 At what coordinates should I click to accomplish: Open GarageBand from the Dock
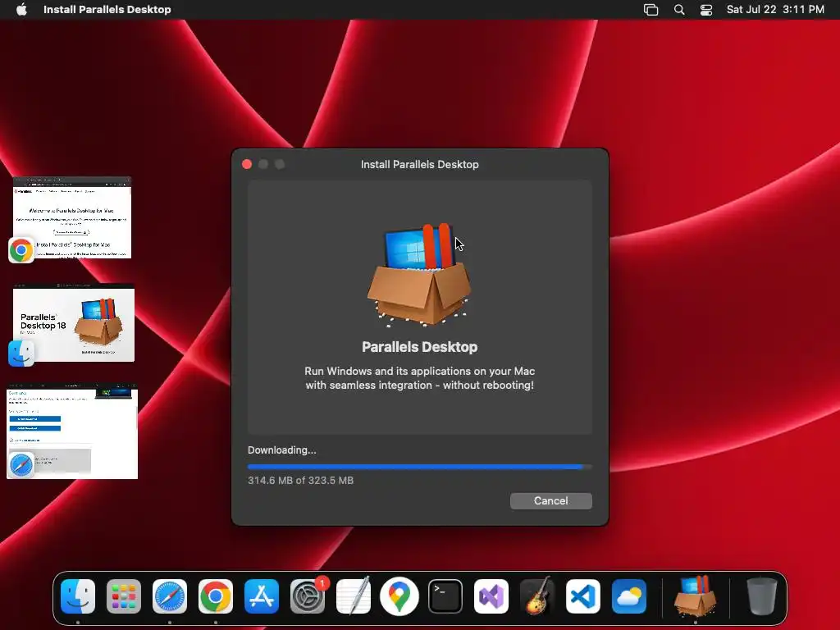coord(536,596)
